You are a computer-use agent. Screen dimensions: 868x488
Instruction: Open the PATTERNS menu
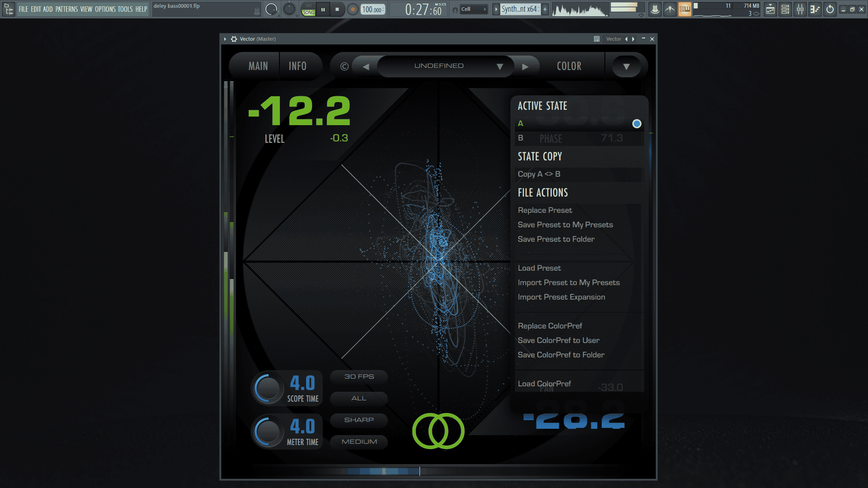[67, 9]
